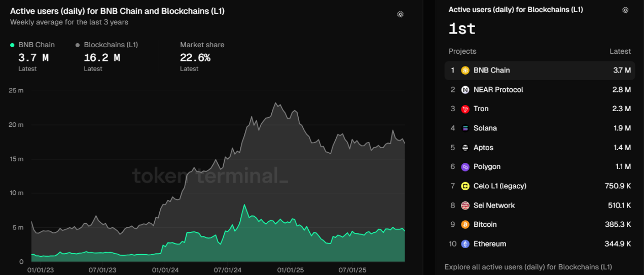Sort ranking by the Latest column header
Screen dimensions: 644x275
pyautogui.click(x=620, y=51)
